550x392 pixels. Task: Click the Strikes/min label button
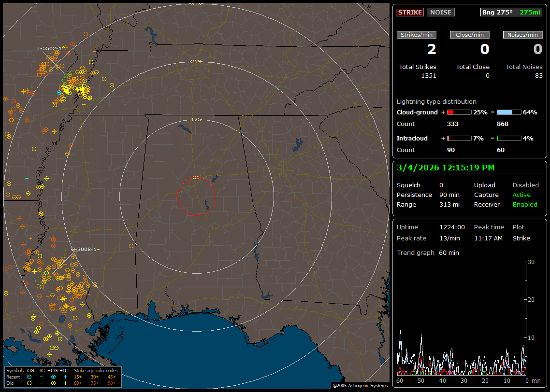[x=417, y=35]
